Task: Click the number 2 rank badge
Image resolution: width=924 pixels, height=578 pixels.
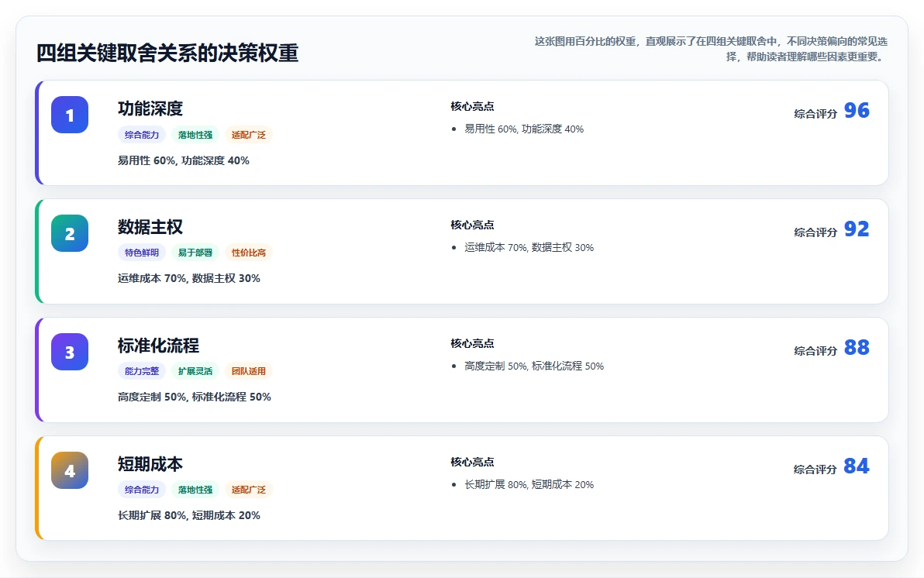Action: [x=70, y=233]
